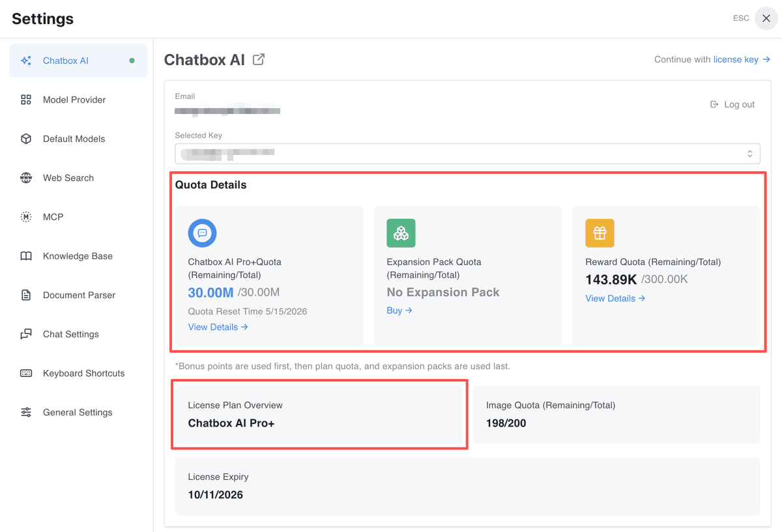Click the Web Search globe icon

26,178
